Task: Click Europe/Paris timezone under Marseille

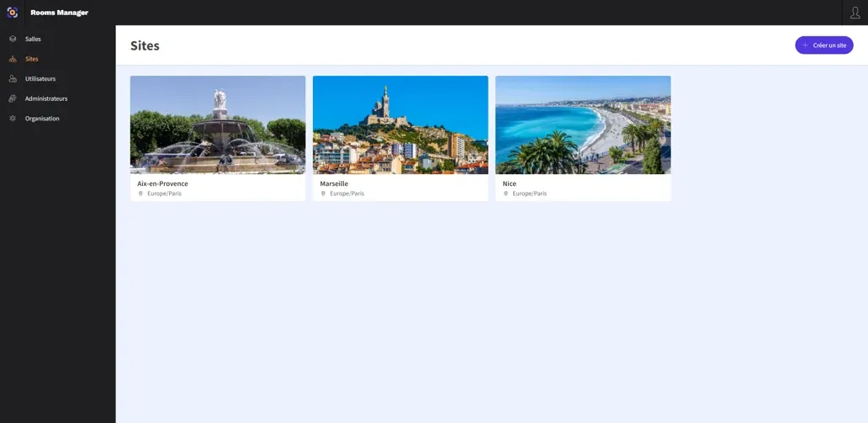Action: (x=347, y=193)
